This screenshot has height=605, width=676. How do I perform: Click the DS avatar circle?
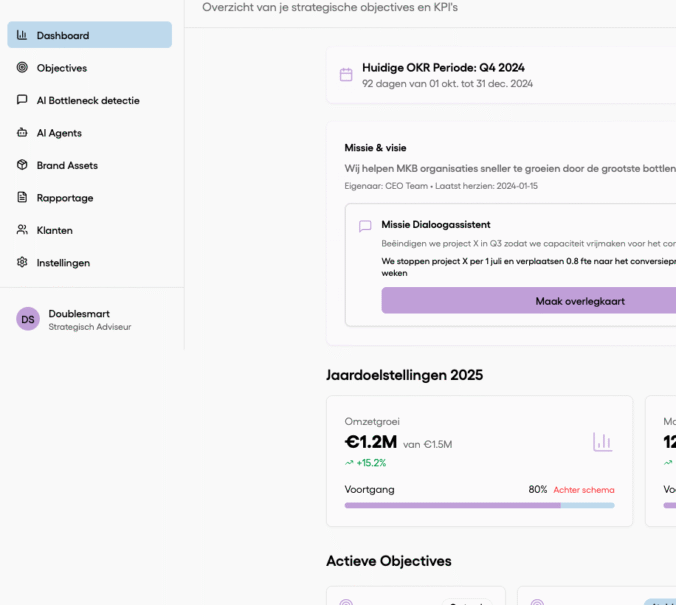pyautogui.click(x=28, y=319)
